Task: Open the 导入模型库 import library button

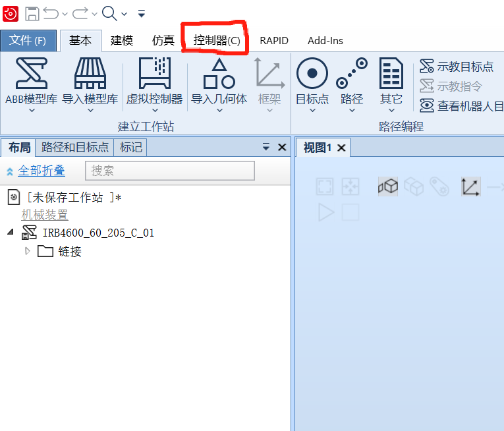Action: [x=90, y=73]
